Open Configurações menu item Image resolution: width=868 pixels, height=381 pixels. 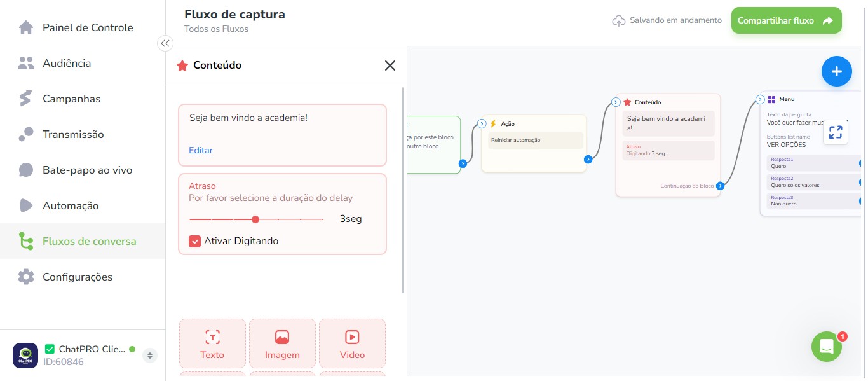83,277
